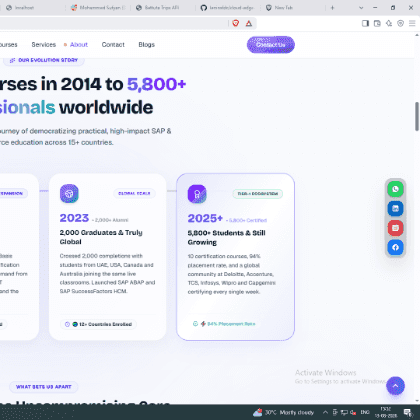
Task: Open the Brave Wallet icon
Action: [377, 23]
